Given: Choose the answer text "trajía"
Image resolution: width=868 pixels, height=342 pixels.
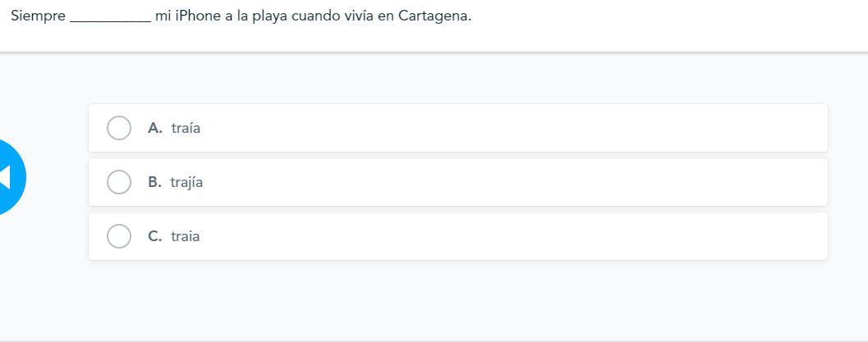Looking at the screenshot, I should 186,182.
